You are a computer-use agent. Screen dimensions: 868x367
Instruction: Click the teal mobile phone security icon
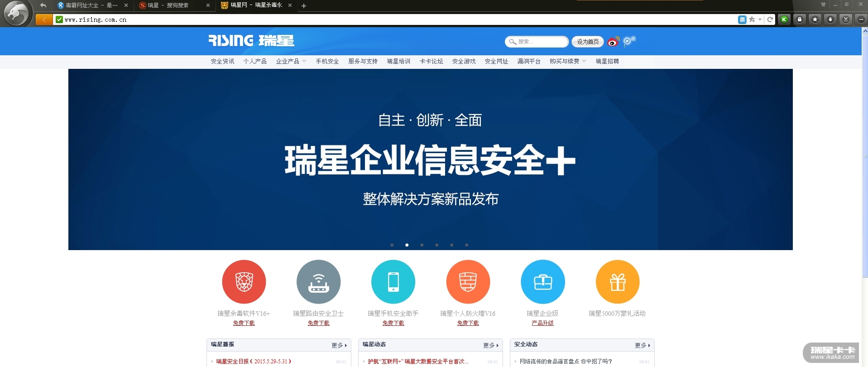coord(393,282)
